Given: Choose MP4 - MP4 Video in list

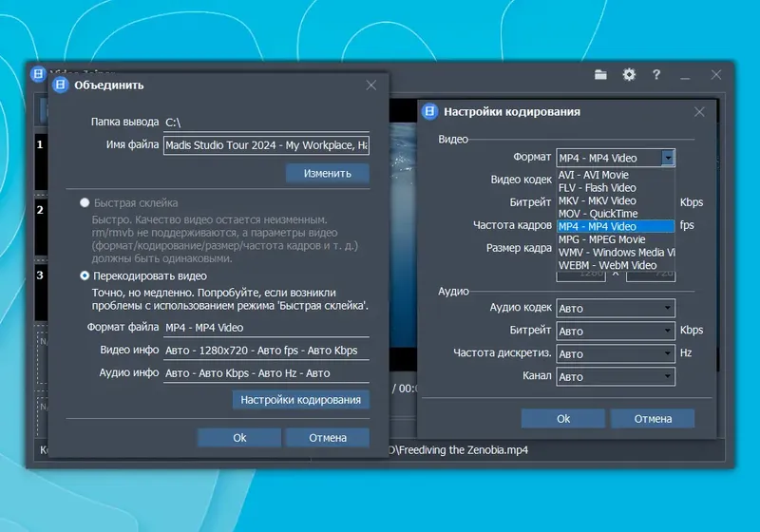Looking at the screenshot, I should [x=616, y=226].
